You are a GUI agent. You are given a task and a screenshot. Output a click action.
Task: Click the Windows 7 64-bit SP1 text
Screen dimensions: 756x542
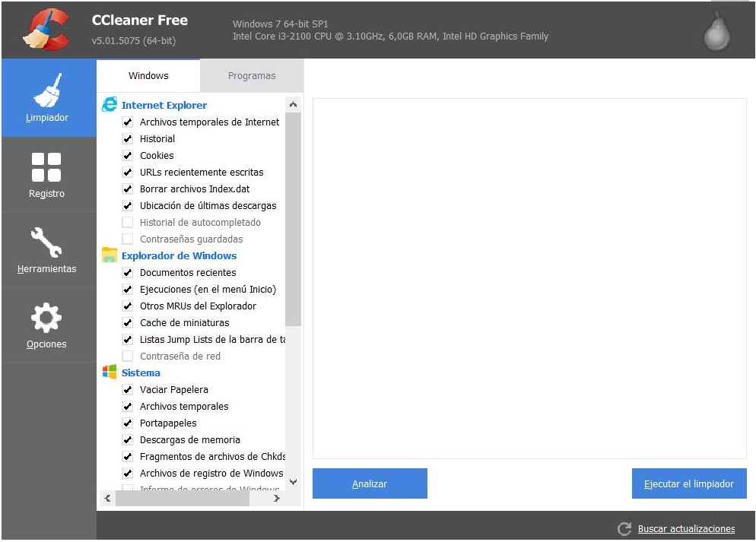click(x=280, y=24)
